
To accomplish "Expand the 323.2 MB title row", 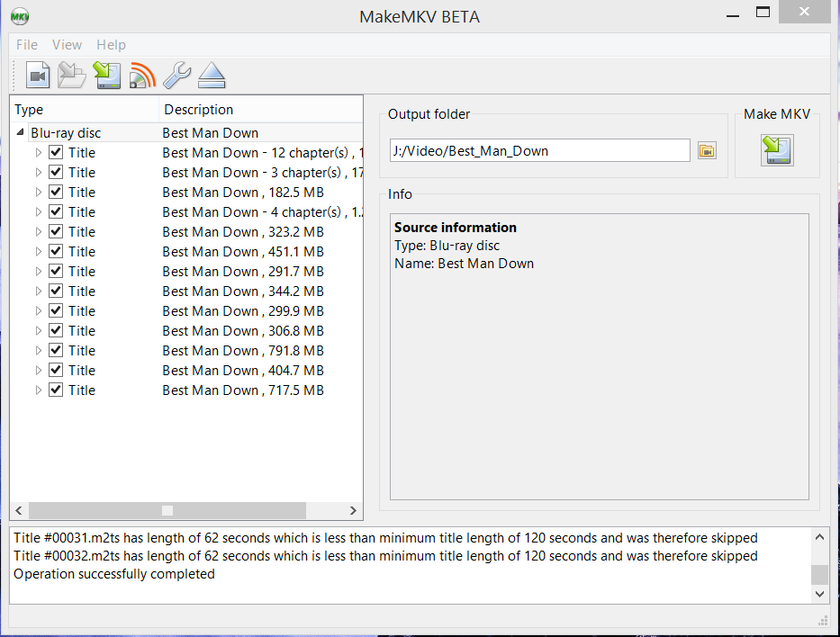I will 38,232.
